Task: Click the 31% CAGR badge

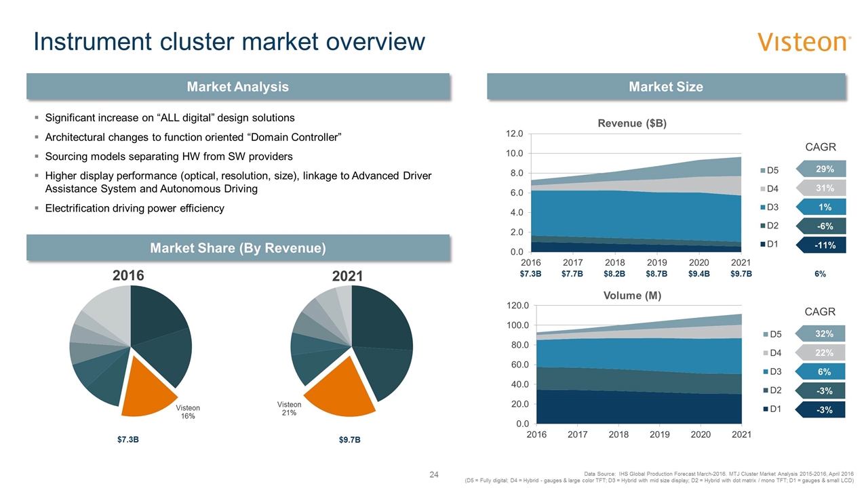Action: click(x=820, y=188)
